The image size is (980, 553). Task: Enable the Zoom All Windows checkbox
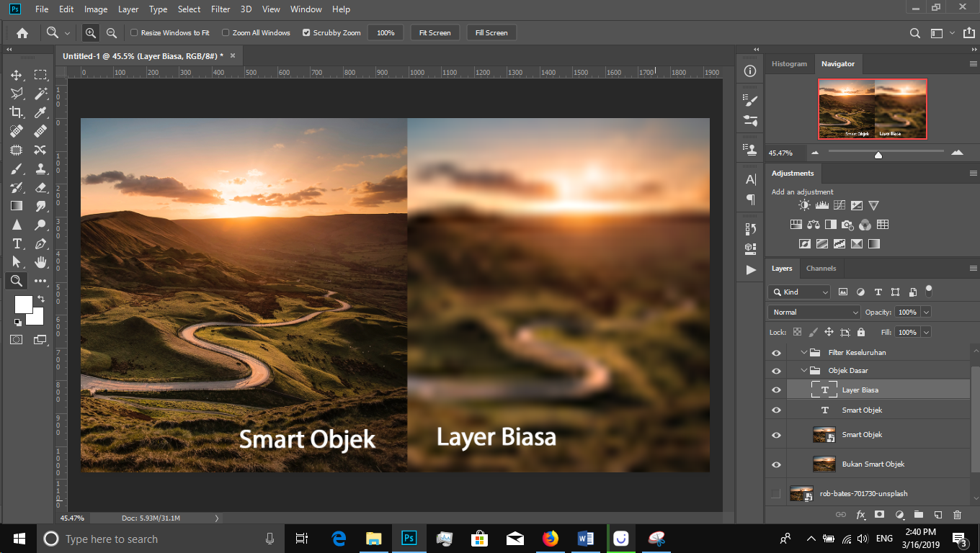click(226, 32)
